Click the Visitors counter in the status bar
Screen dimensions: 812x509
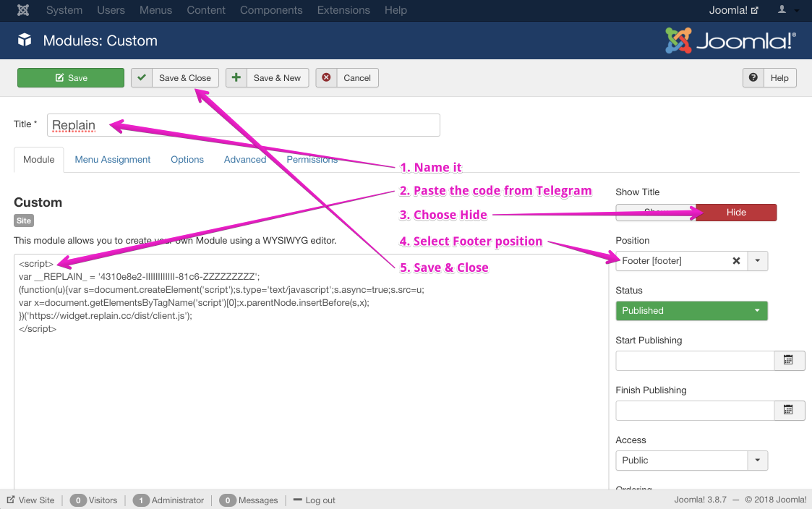(x=94, y=500)
